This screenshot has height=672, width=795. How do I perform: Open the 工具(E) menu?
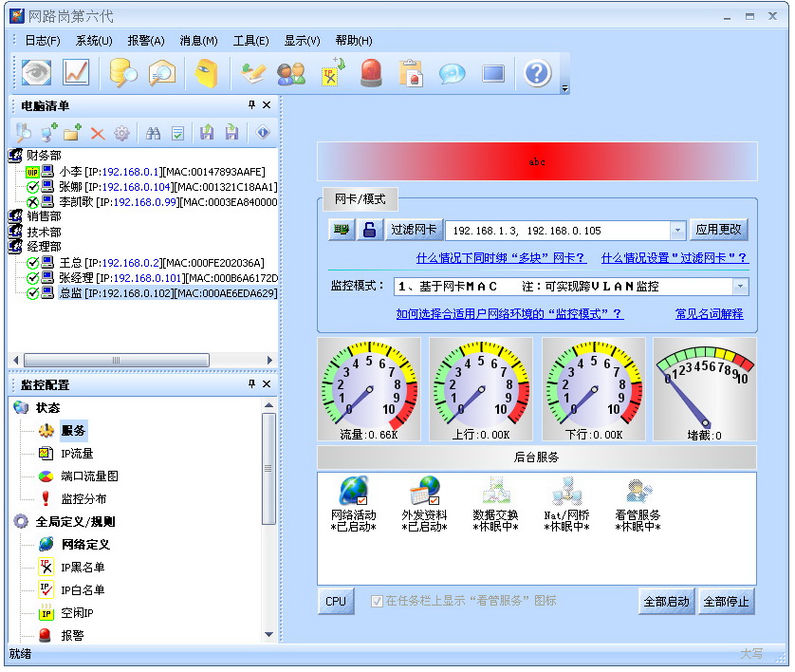(x=251, y=41)
